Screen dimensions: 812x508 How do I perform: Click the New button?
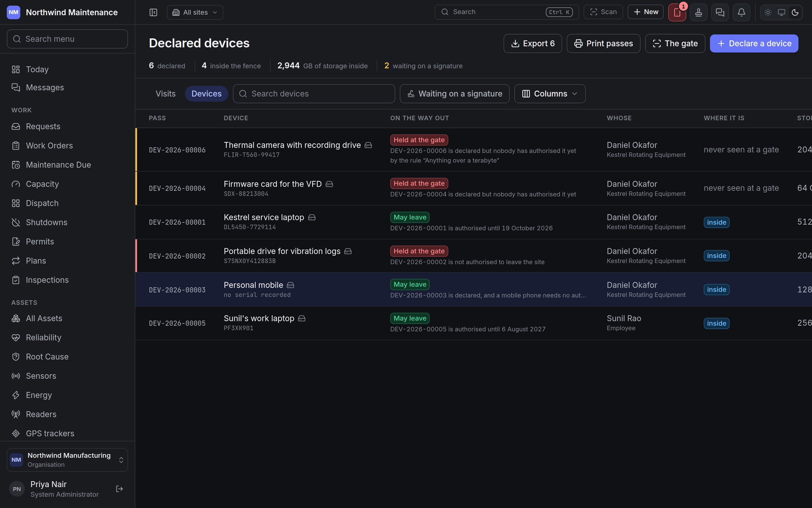[645, 12]
